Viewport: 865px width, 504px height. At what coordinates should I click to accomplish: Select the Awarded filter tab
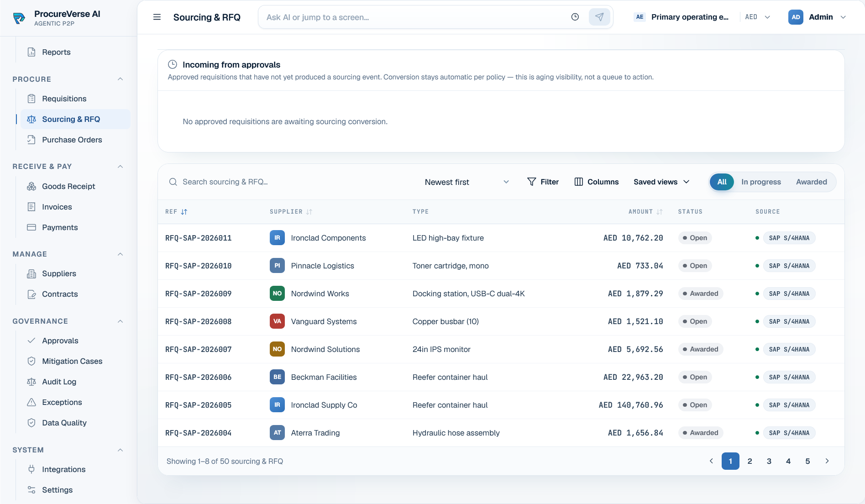click(811, 182)
